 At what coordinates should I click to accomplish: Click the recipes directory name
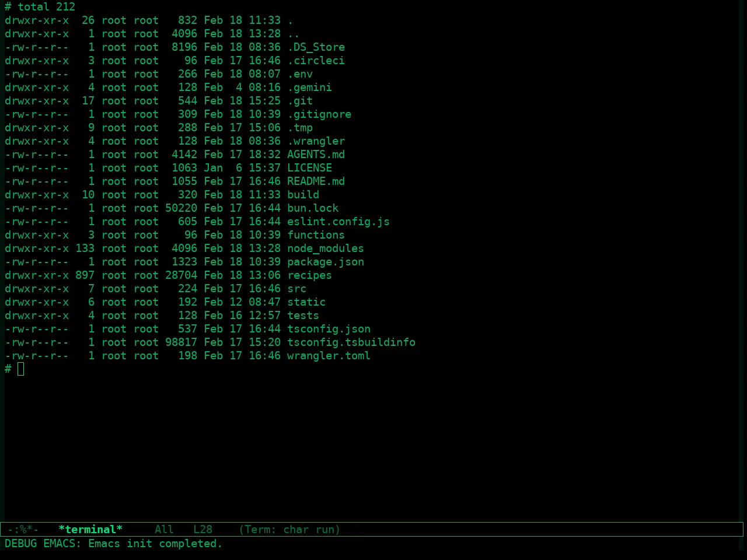(x=309, y=275)
